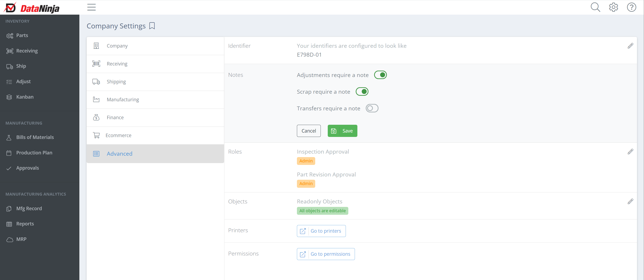Edit Readonly Objects pencil icon

click(x=630, y=201)
